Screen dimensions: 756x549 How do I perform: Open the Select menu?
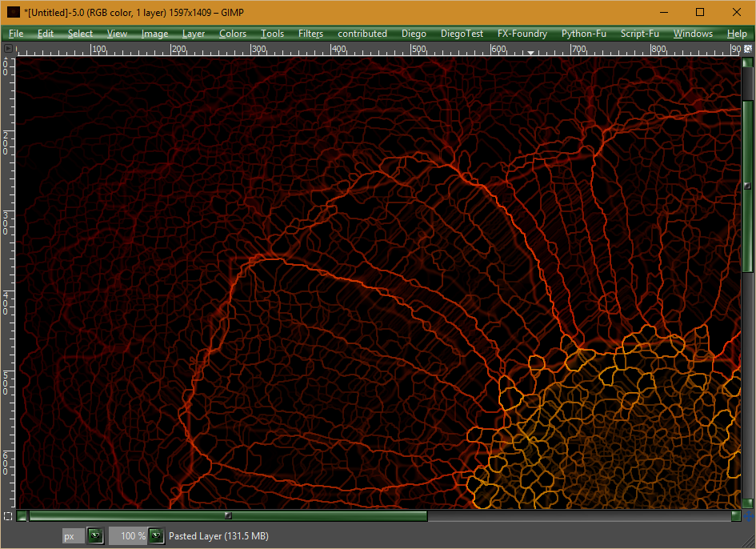[x=80, y=34]
